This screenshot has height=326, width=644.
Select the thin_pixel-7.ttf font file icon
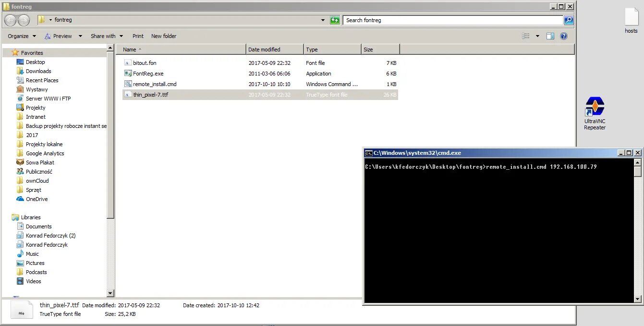[x=128, y=95]
